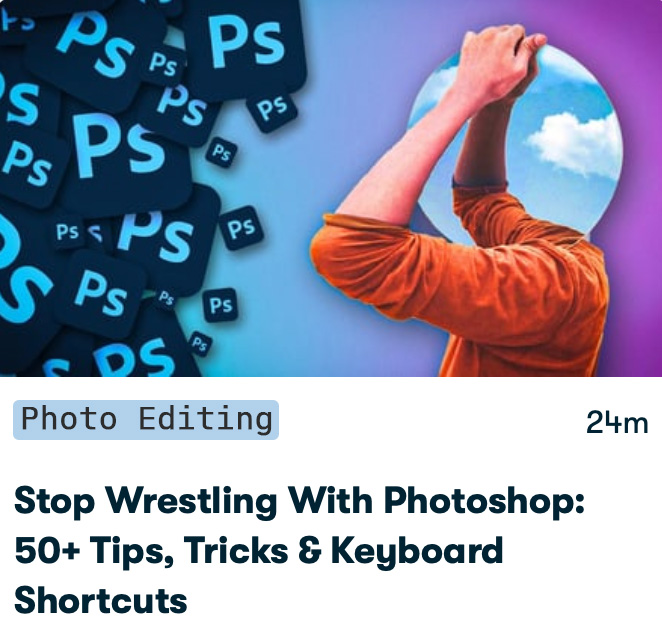Click the tiny lowest Ps icon outside the pile
Viewport: 662px width, 636px height.
point(200,343)
